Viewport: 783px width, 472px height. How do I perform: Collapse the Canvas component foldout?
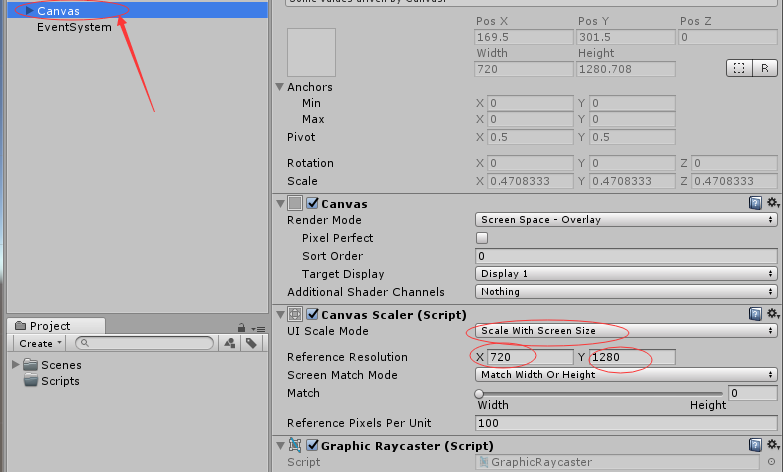pos(280,204)
